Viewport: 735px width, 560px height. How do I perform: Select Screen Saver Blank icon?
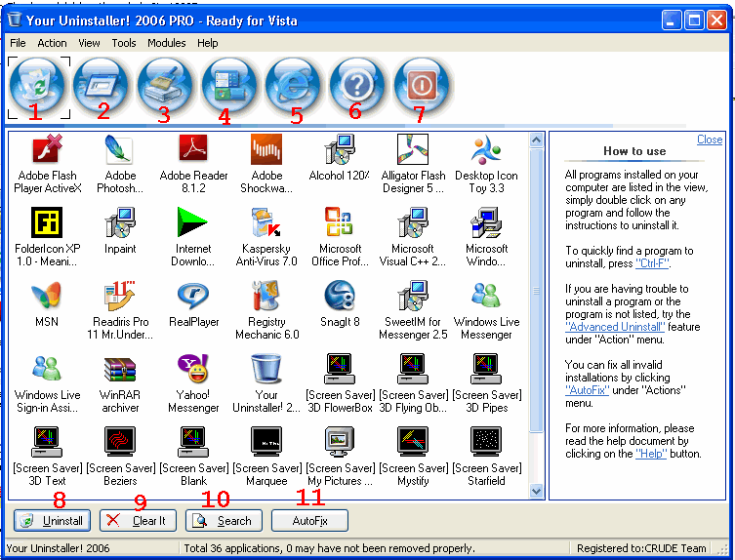click(x=193, y=442)
